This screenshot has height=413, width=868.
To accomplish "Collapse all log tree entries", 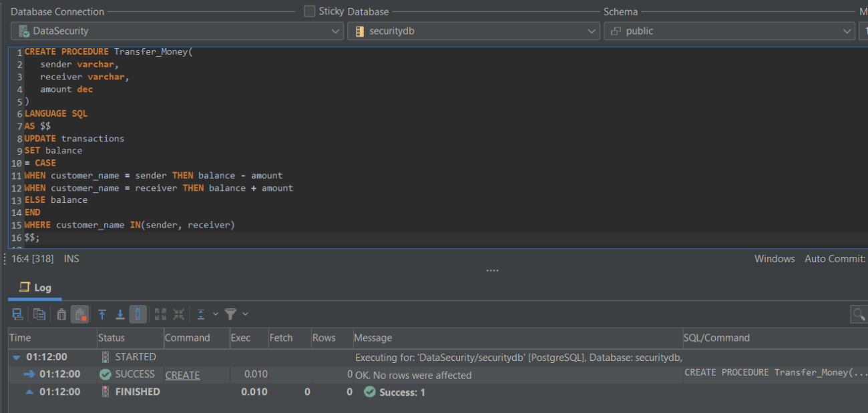I will coord(178,314).
